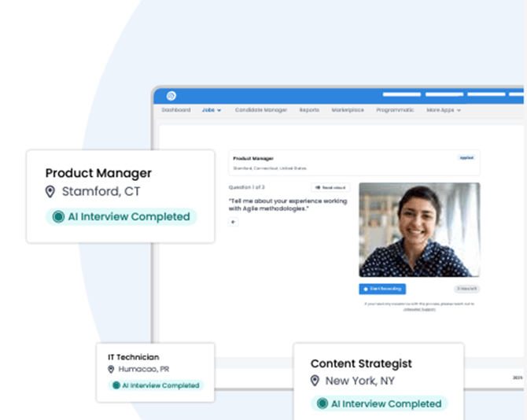This screenshot has width=527, height=420.
Task: Click the location pin beside New York, NY
Action: [x=315, y=381]
